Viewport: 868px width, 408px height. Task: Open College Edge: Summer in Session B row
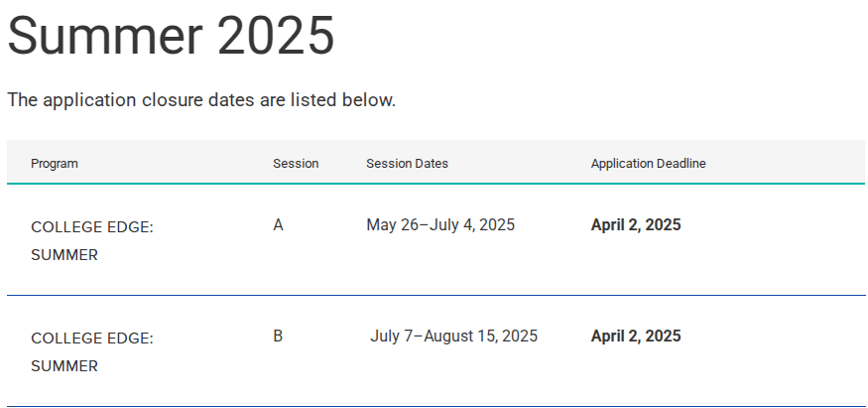[x=92, y=352]
